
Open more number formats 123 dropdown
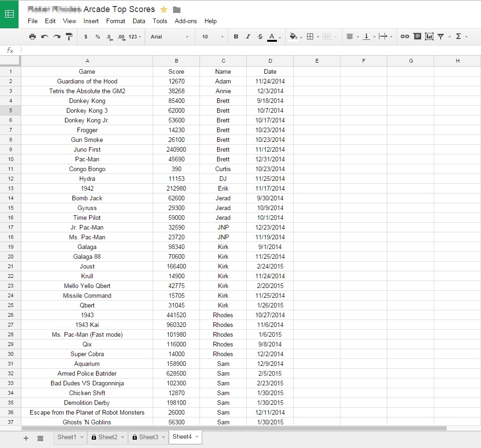point(135,37)
